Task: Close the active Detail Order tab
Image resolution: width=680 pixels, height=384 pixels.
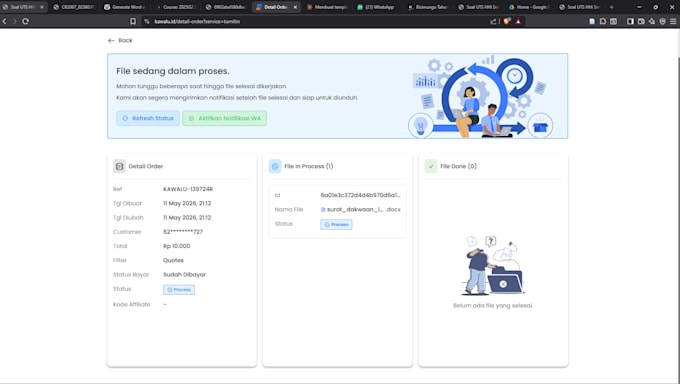Action: tap(295, 7)
